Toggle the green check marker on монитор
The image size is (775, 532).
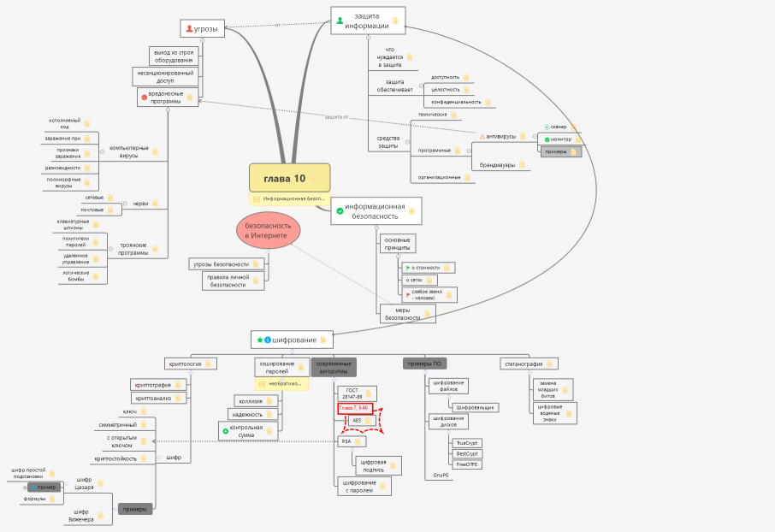[x=547, y=139]
